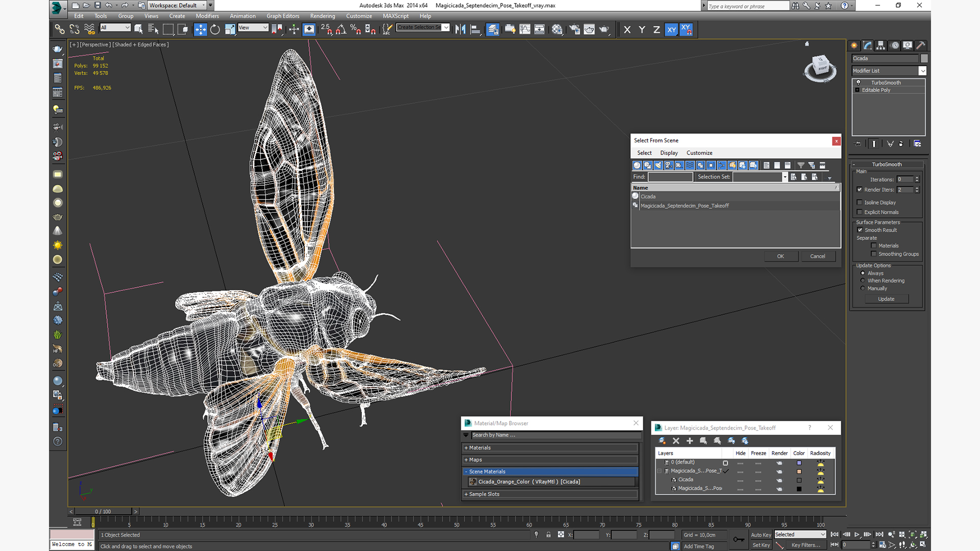Click the Update button in TurboSmooth
Image resolution: width=980 pixels, height=551 pixels.
tap(886, 299)
